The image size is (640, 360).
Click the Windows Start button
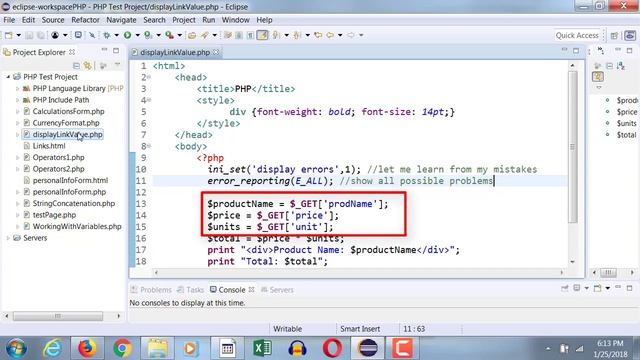[16, 348]
